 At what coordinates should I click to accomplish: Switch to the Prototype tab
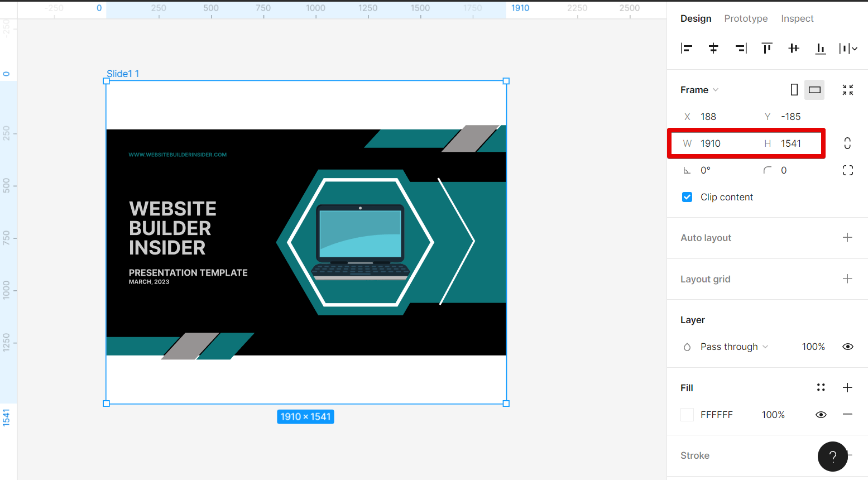tap(746, 18)
